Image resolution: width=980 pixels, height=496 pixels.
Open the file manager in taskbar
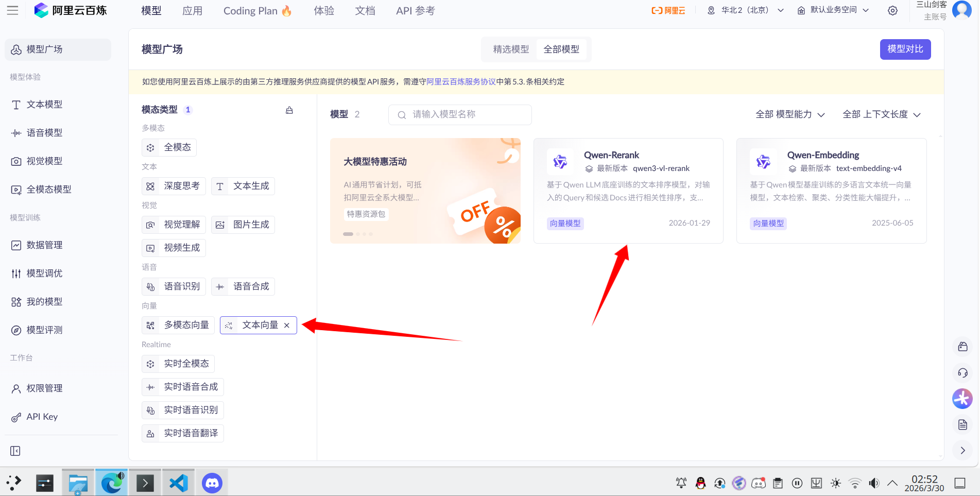78,483
